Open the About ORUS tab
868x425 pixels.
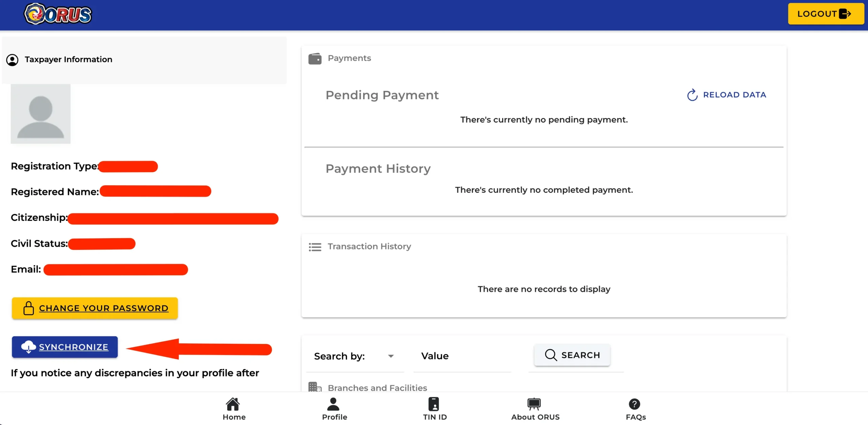tap(535, 409)
